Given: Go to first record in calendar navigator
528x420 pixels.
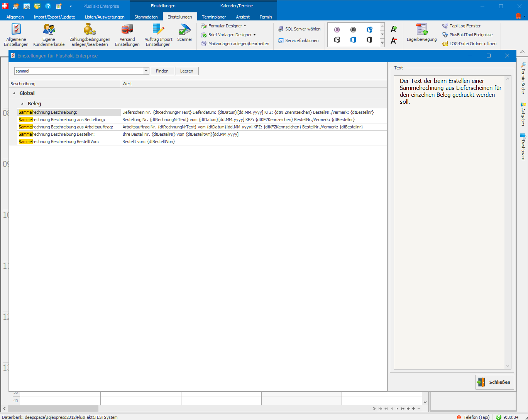Looking at the screenshot, I should click(x=380, y=408).
